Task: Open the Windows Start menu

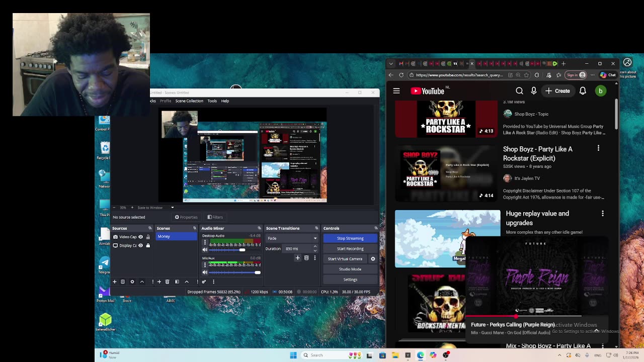Action: click(293, 355)
